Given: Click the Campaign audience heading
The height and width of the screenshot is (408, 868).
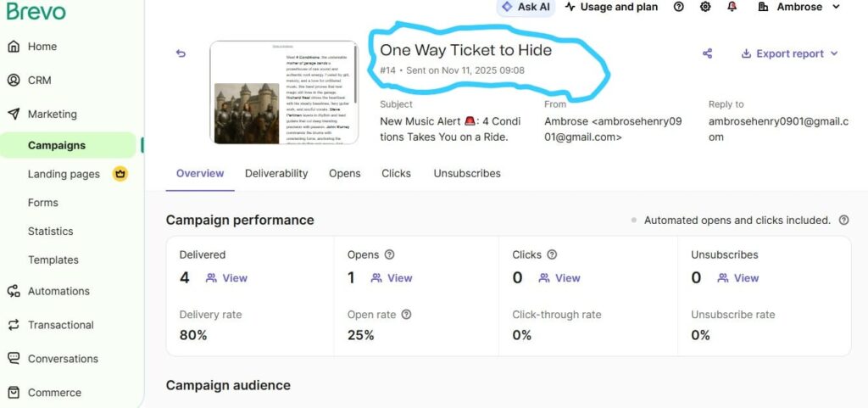Looking at the screenshot, I should [228, 385].
